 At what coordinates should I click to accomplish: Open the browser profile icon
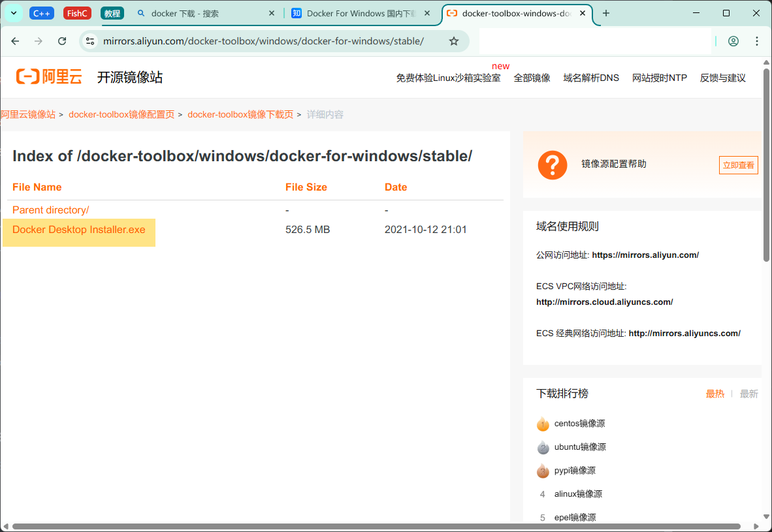tap(733, 41)
